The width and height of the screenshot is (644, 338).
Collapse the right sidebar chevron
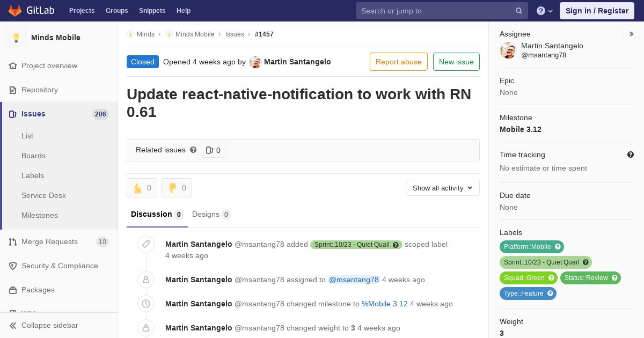tap(632, 34)
